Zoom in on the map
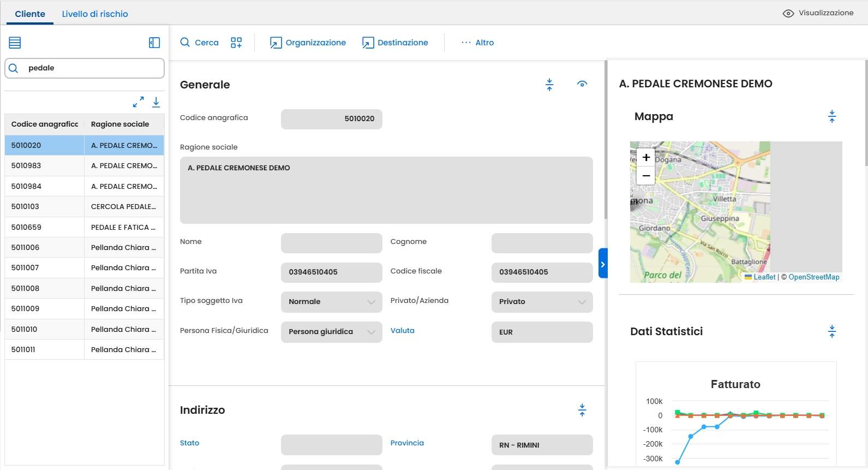This screenshot has width=868, height=470. click(646, 157)
